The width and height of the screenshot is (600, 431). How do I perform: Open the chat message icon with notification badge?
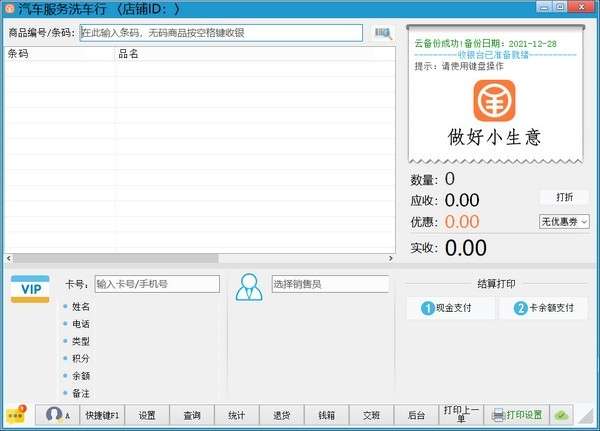[x=16, y=415]
